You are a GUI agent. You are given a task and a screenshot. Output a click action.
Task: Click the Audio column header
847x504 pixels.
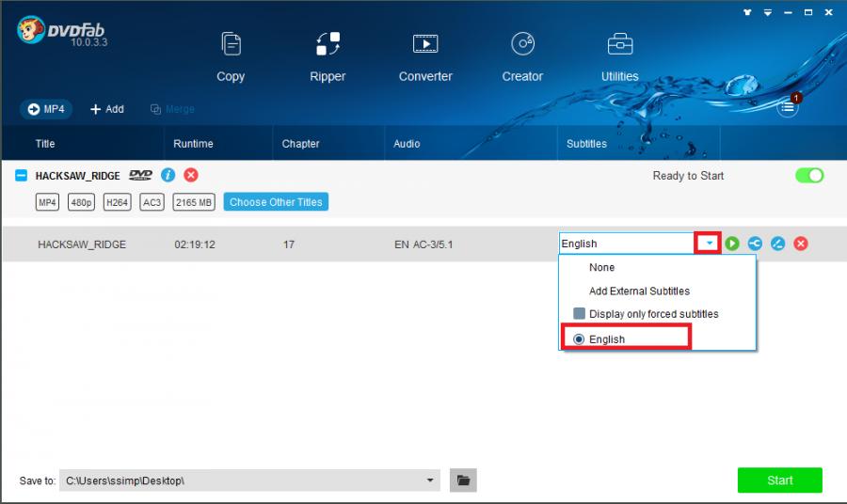click(x=407, y=144)
